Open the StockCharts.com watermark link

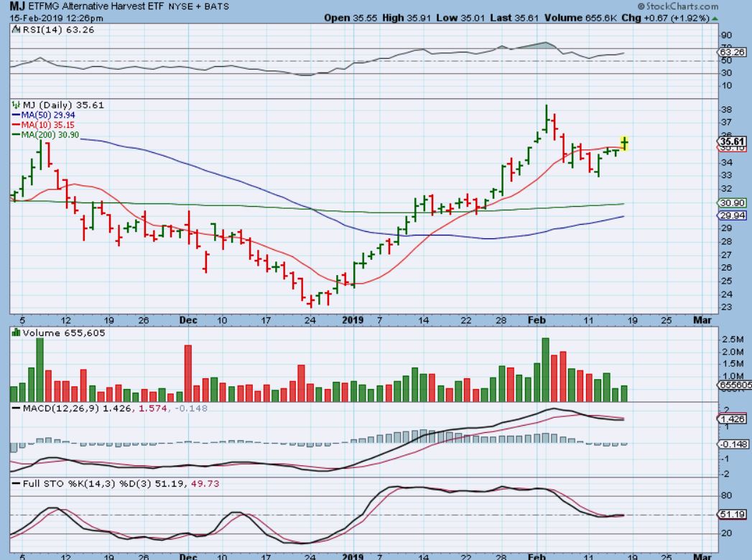(x=678, y=6)
